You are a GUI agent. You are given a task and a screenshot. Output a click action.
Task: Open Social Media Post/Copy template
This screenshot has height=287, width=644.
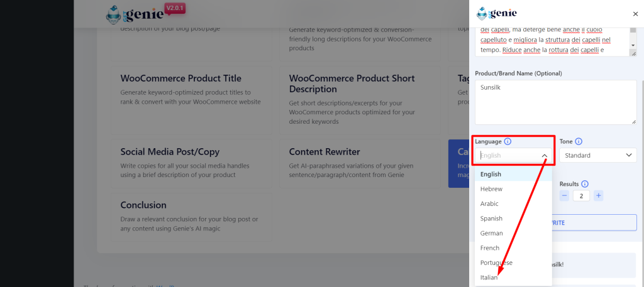click(x=191, y=163)
